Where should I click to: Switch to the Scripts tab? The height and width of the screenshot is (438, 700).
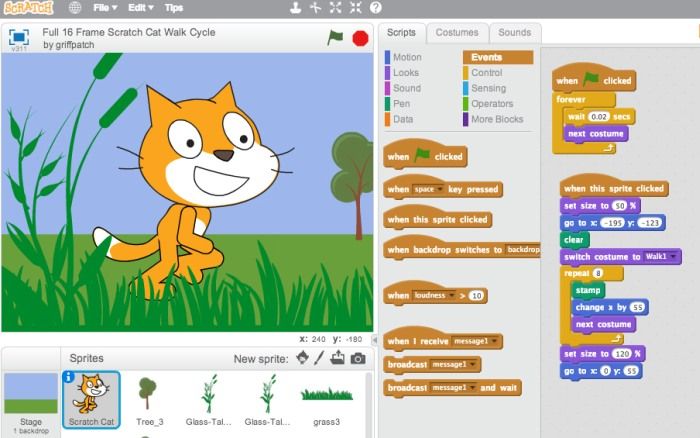(401, 33)
